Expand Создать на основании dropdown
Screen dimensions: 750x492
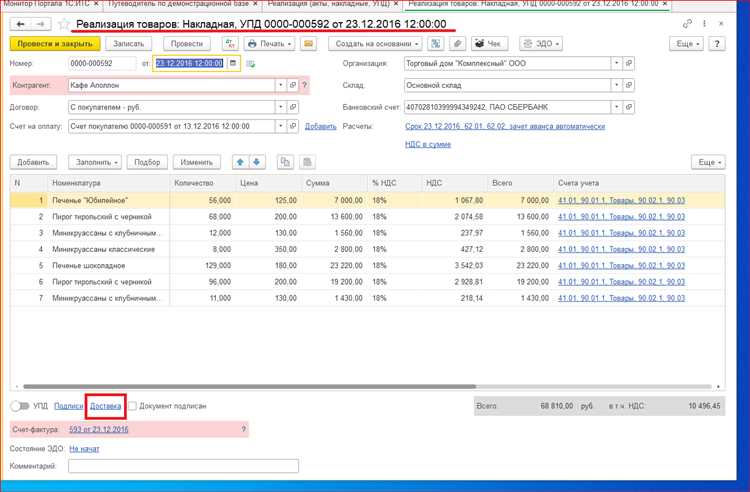(375, 44)
